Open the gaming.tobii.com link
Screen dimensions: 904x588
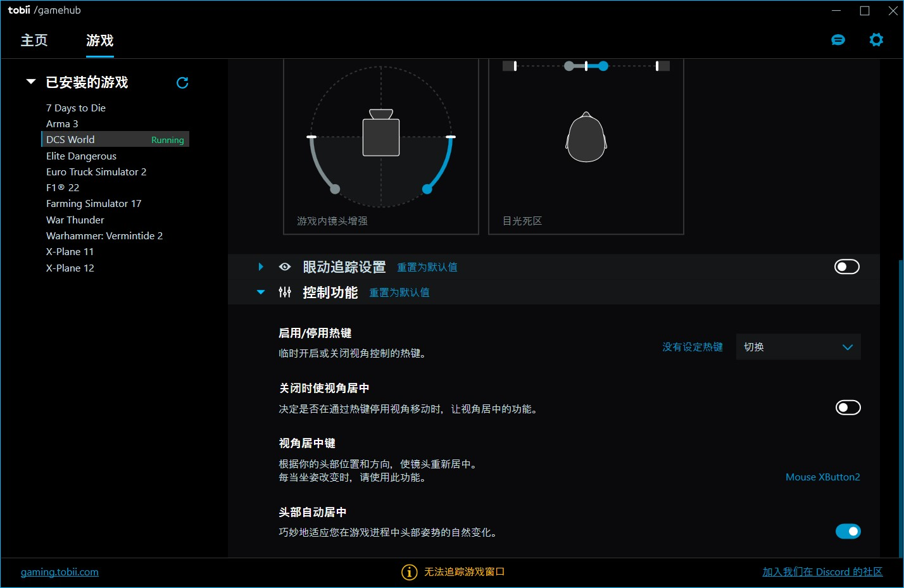[60, 572]
